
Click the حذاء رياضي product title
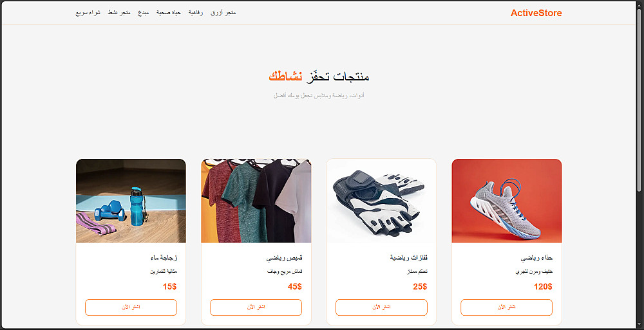(x=536, y=258)
